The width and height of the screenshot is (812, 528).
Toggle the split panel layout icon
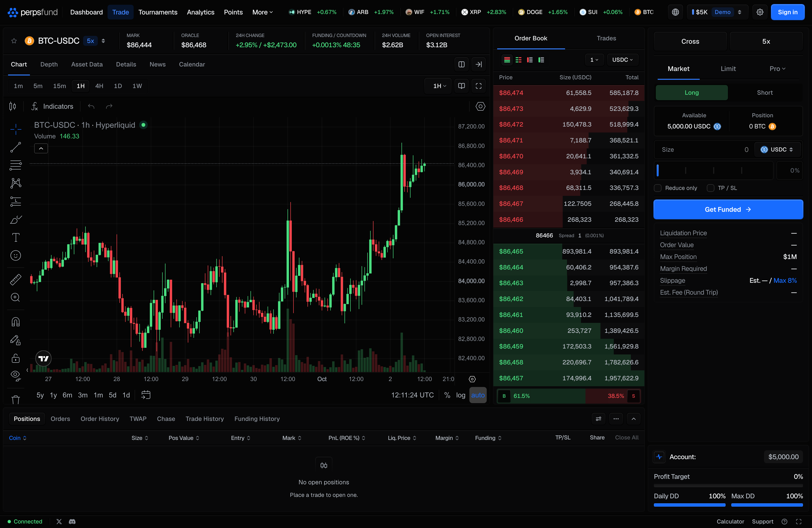coord(461,65)
